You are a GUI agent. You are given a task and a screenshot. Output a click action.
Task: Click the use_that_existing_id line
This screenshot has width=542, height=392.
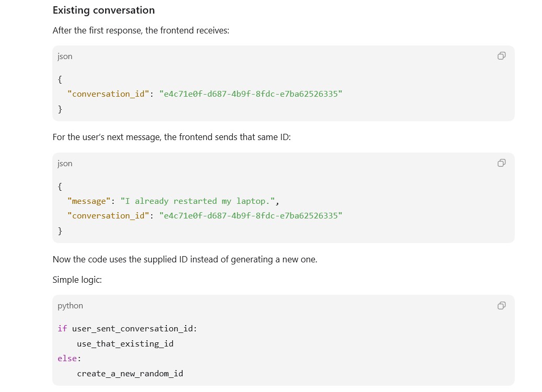pos(125,343)
